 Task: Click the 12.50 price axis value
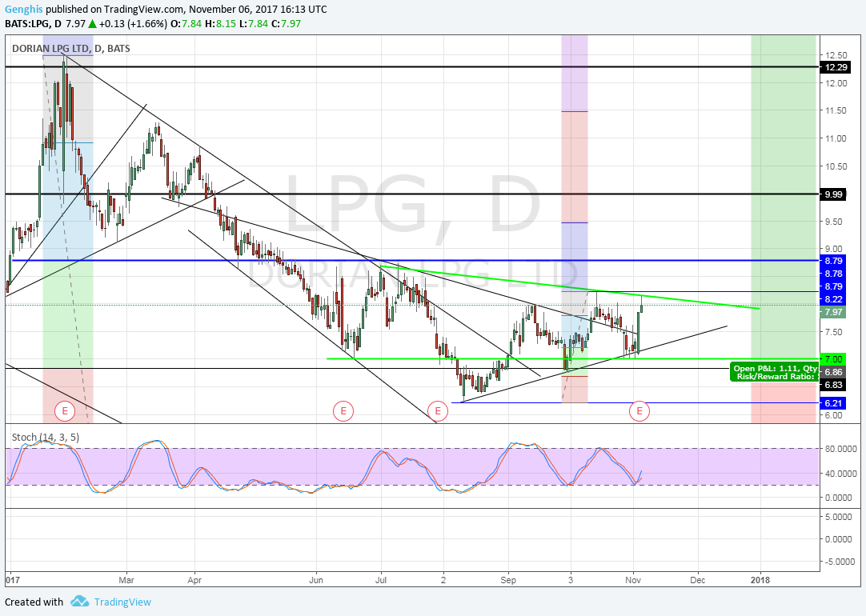coord(836,55)
